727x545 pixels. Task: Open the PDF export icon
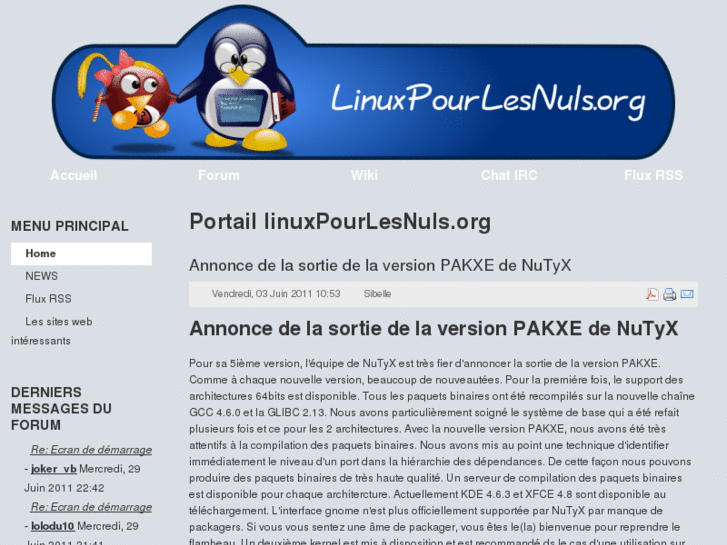pos(652,294)
